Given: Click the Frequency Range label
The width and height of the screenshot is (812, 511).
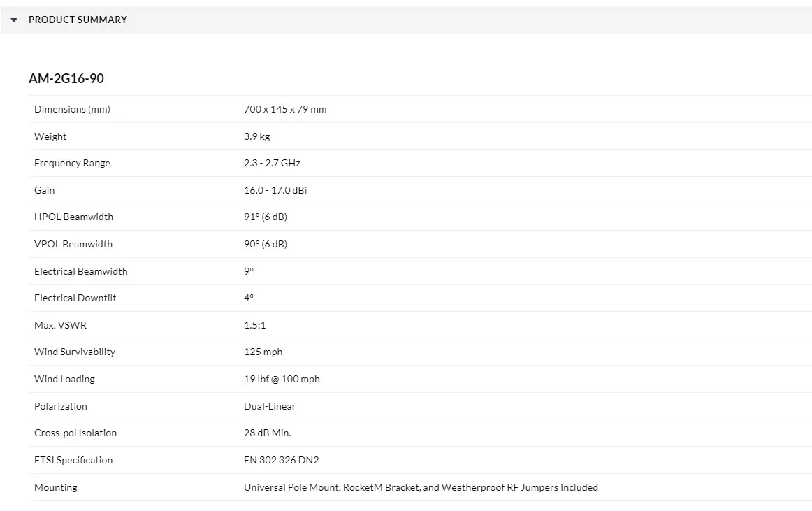Looking at the screenshot, I should (72, 163).
